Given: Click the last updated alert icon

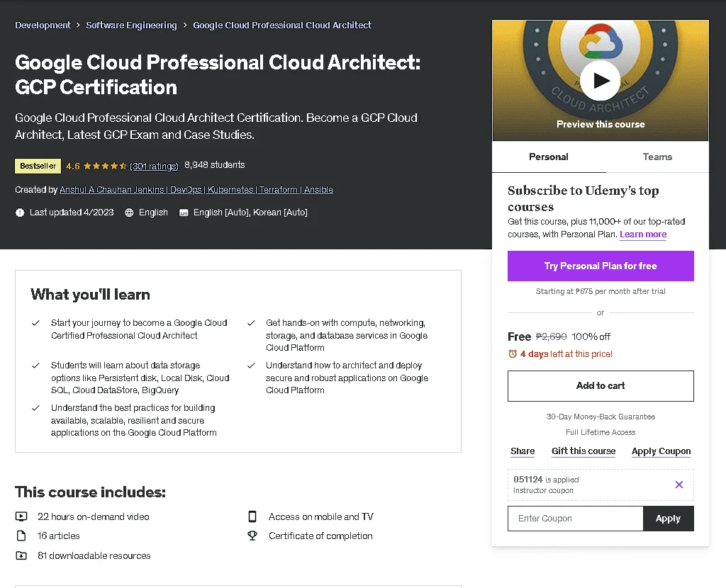Looking at the screenshot, I should coord(20,213).
